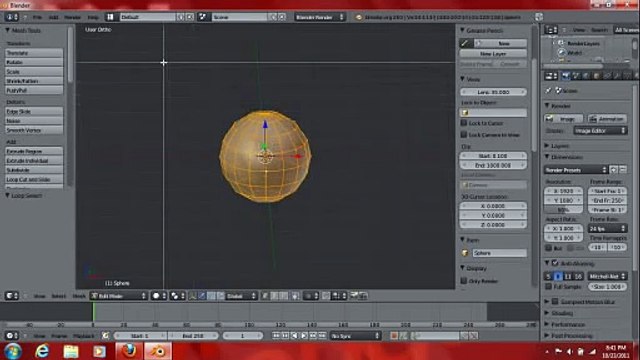Open the Help menu
The width and height of the screenshot is (640, 360).
pos(93,17)
